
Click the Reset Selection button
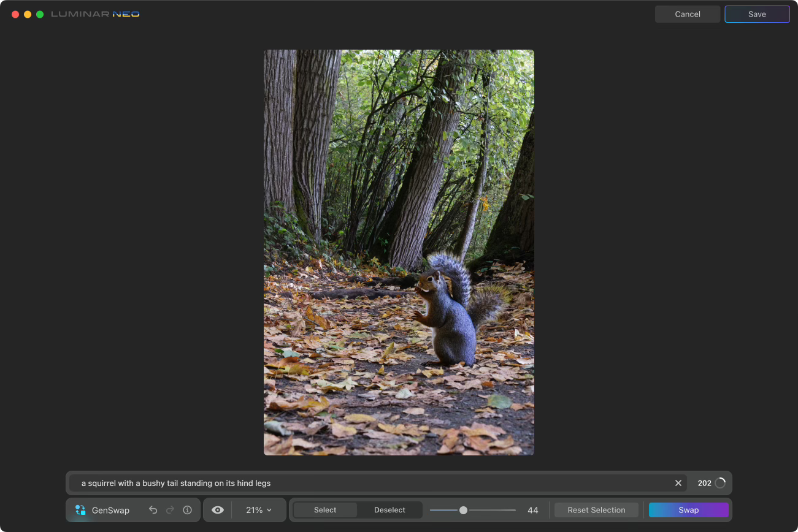[x=596, y=510]
